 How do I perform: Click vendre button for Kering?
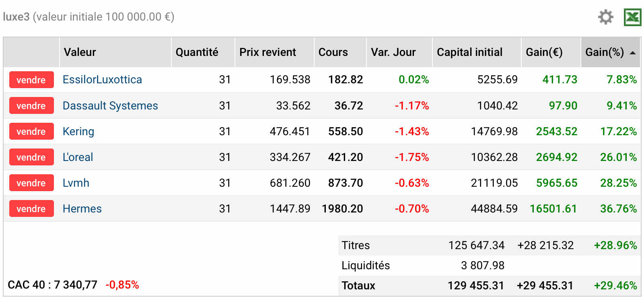pos(31,131)
